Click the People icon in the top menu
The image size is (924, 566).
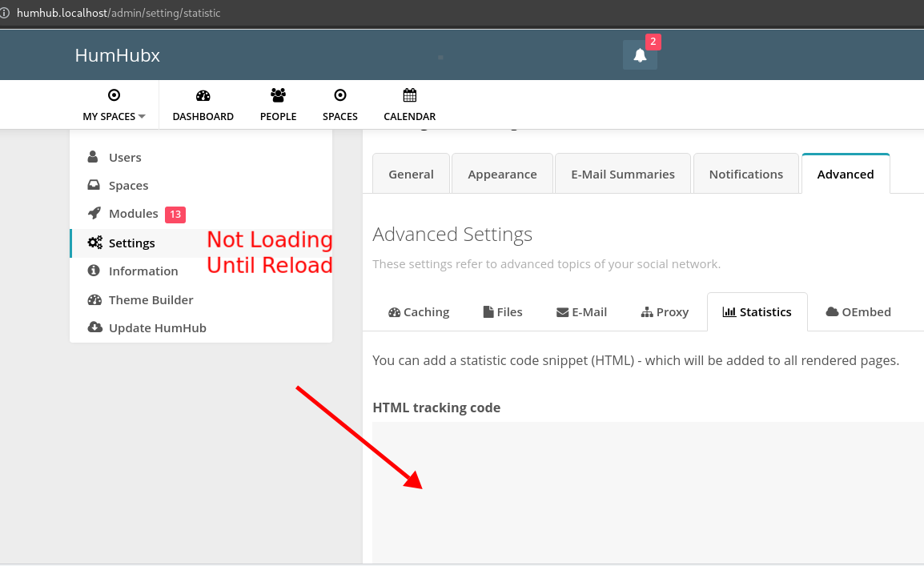point(278,95)
